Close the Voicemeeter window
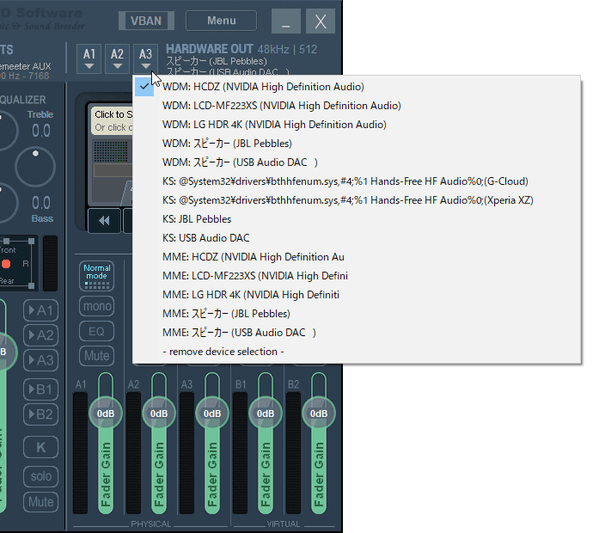 pos(320,21)
